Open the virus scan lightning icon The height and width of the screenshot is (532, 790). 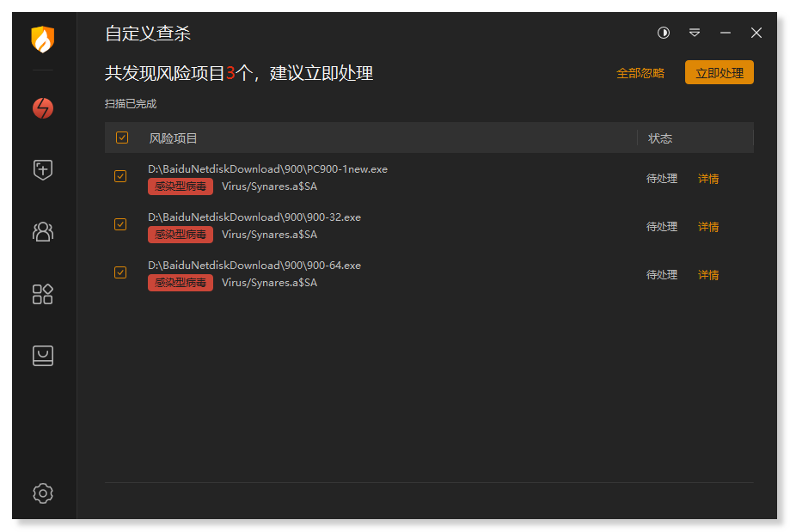[x=43, y=108]
